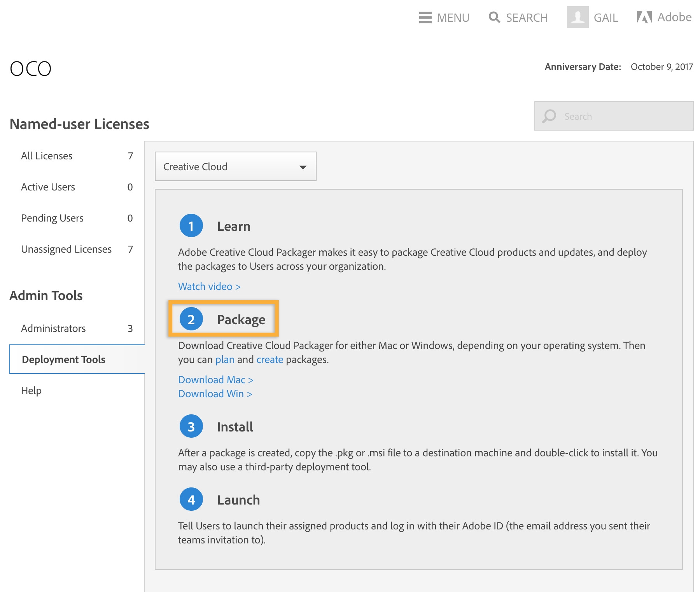
Task: Open the Creative Cloud product dropdown
Action: [x=235, y=166]
